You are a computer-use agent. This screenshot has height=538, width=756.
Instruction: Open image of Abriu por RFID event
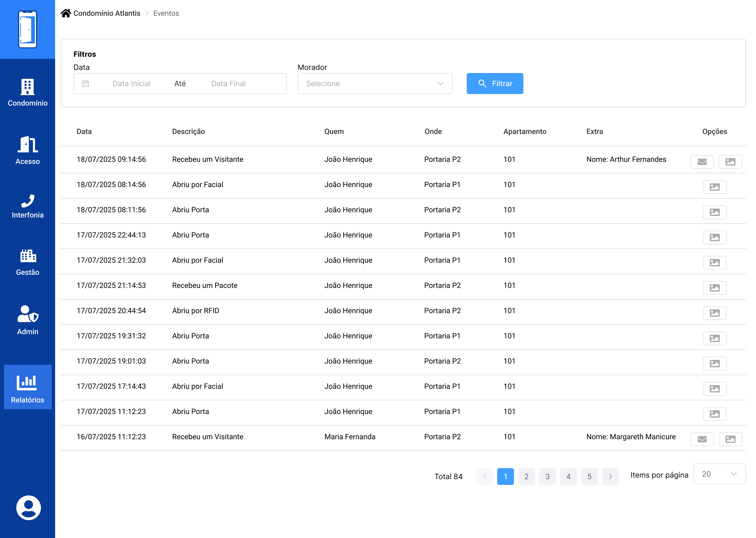click(x=714, y=313)
